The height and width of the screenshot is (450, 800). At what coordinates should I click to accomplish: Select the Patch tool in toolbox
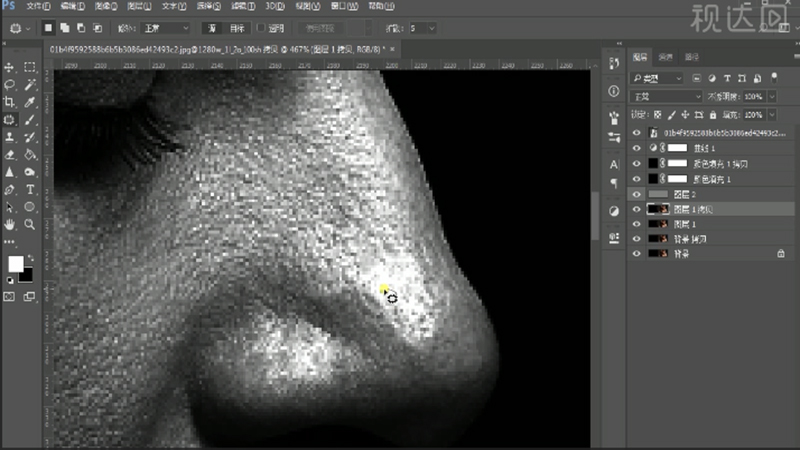coord(9,120)
